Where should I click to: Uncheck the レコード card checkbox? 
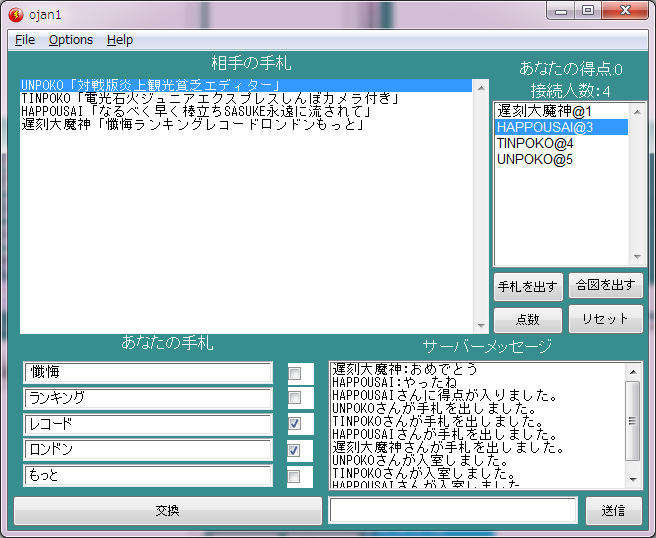[x=294, y=424]
